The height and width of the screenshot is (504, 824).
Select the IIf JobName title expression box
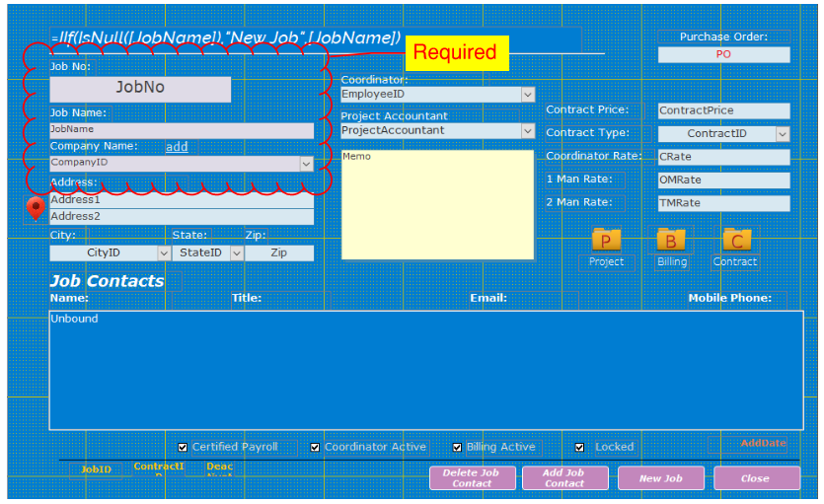tap(316, 38)
